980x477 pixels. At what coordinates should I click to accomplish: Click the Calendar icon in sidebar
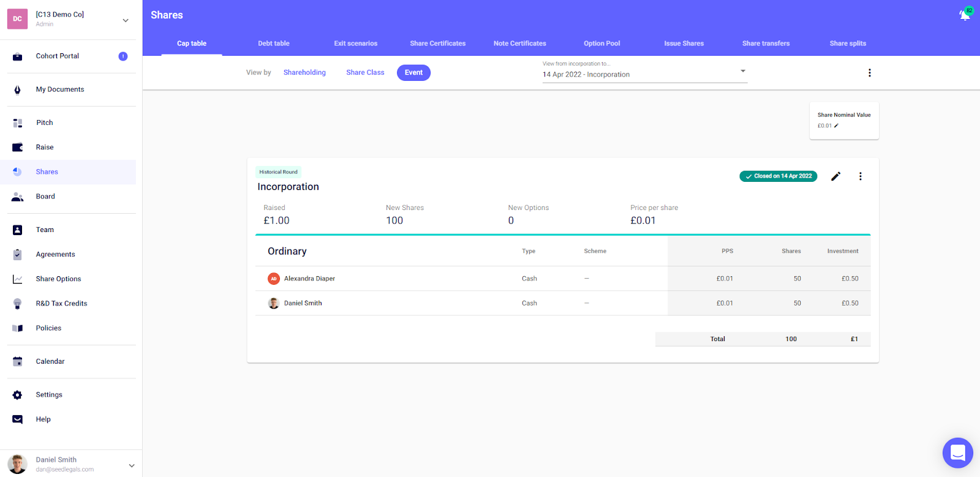click(x=17, y=361)
